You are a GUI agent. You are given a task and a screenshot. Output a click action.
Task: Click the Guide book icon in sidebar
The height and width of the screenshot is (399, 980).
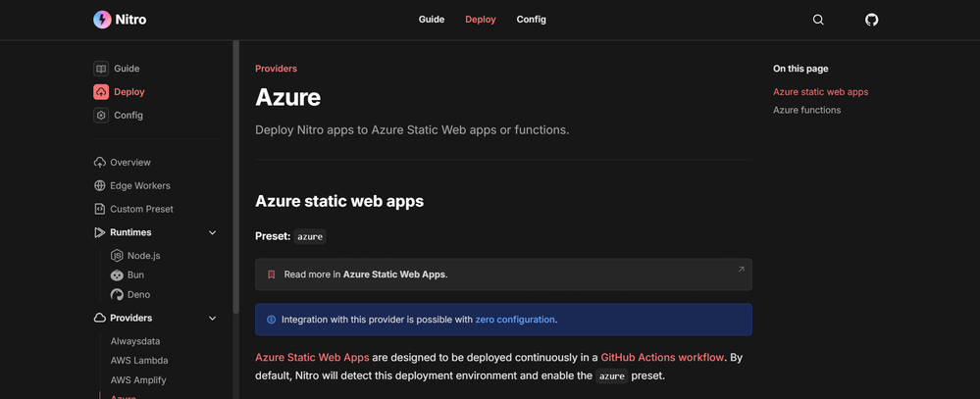pos(101,69)
